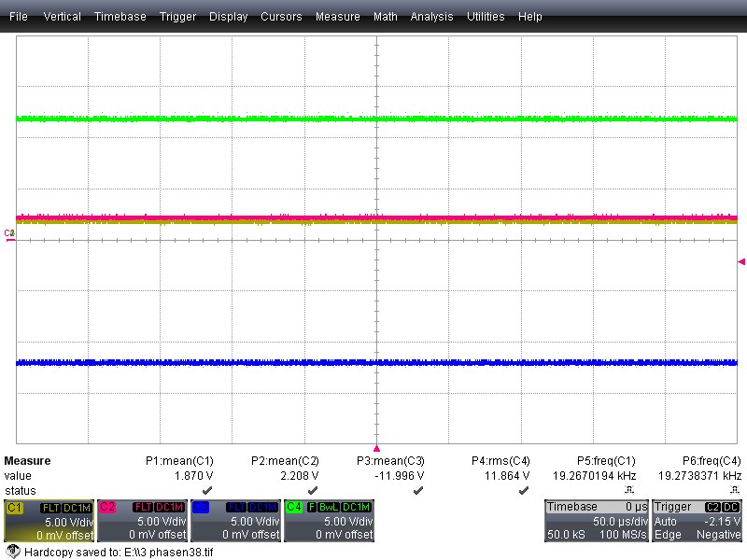
Task: Open the Help menu
Action: click(x=530, y=16)
